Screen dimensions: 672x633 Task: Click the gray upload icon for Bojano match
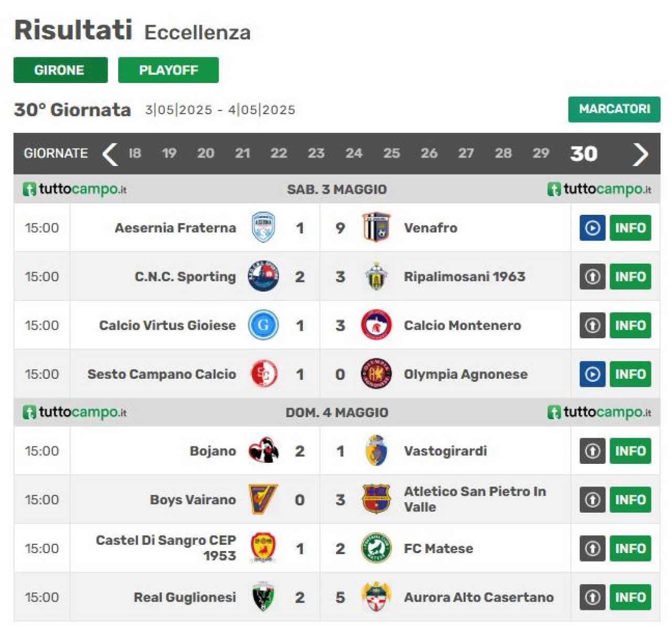[x=592, y=451]
